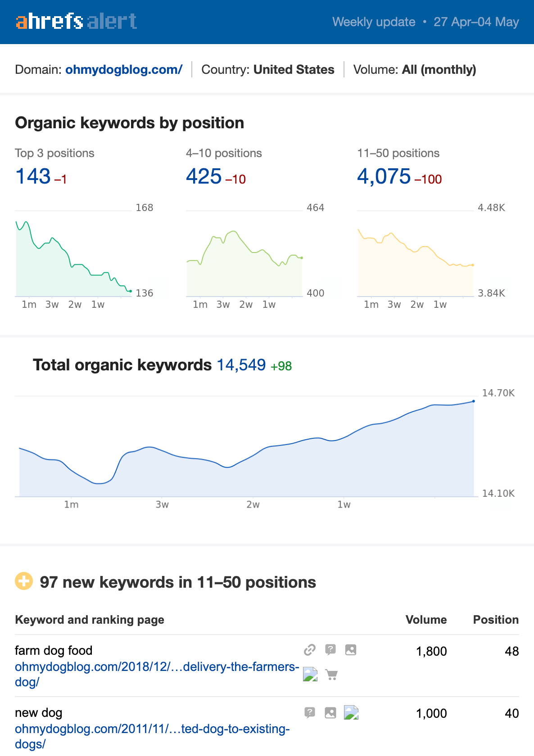Click the ahrefs alert logo
The image size is (534, 756).
[76, 22]
